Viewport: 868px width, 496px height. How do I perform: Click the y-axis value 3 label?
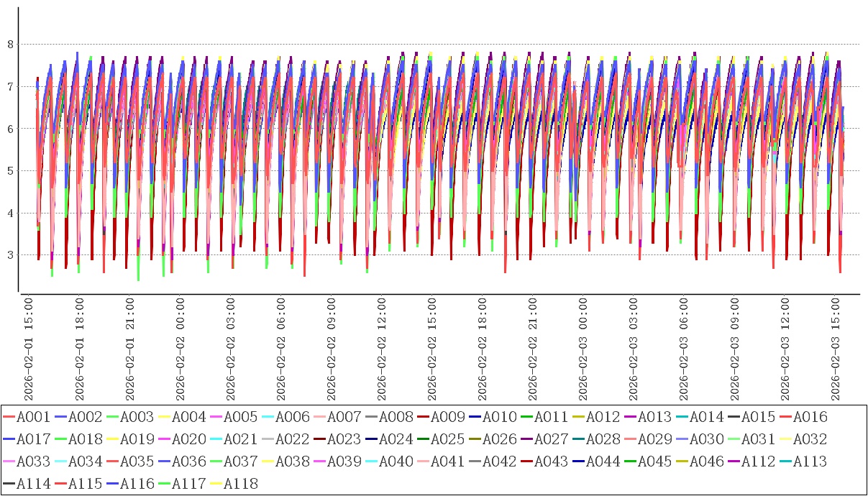coord(10,255)
